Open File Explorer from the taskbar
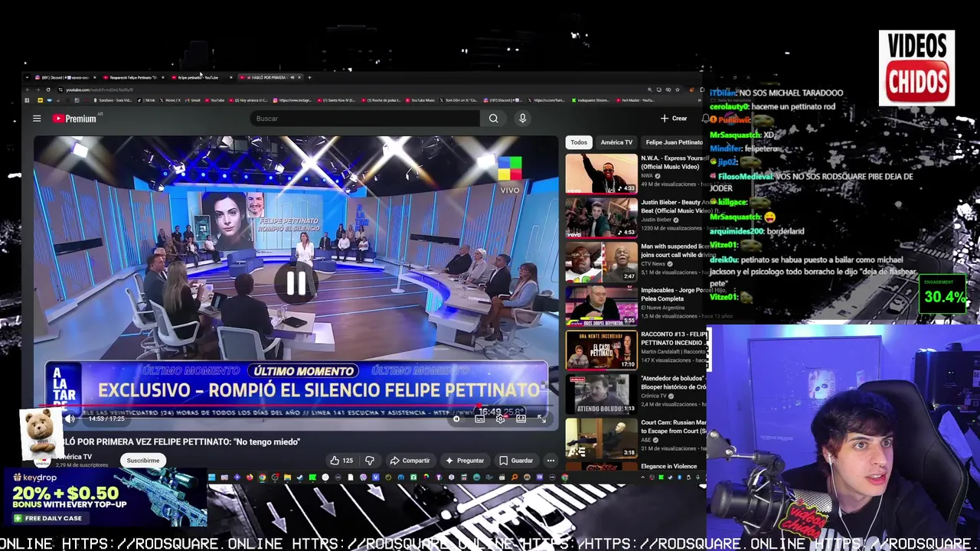Screen dimensions: 980x551 pyautogui.click(x=287, y=478)
